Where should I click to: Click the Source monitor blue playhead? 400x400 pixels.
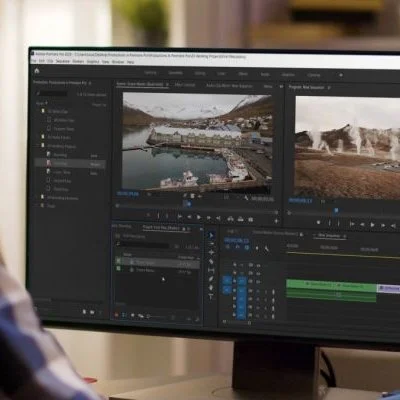(x=188, y=204)
